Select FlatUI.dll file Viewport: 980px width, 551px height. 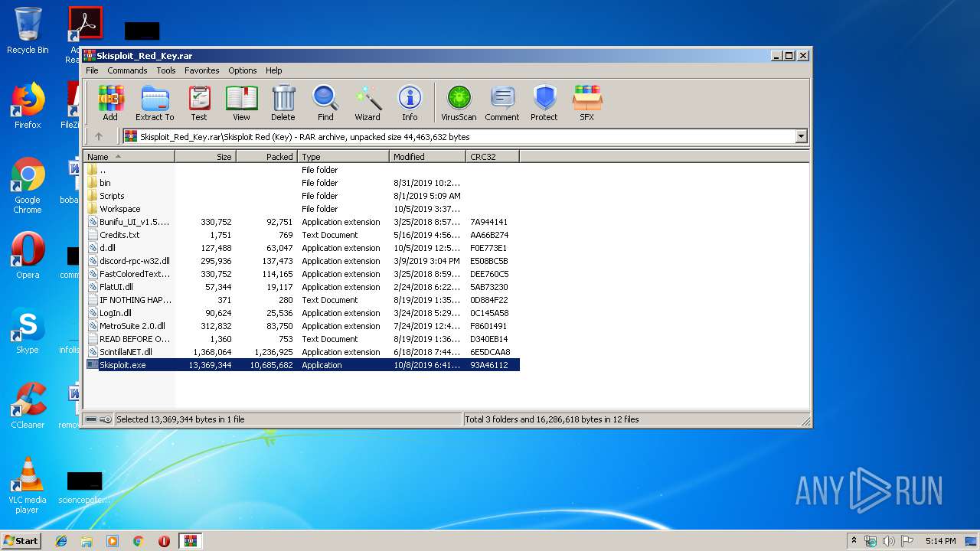(x=302, y=287)
